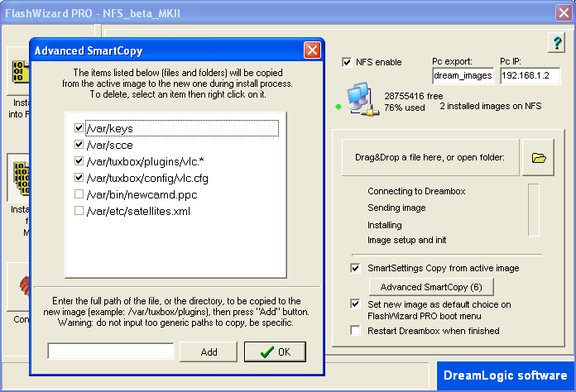Open the help question mark icon
The height and width of the screenshot is (392, 576).
556,42
